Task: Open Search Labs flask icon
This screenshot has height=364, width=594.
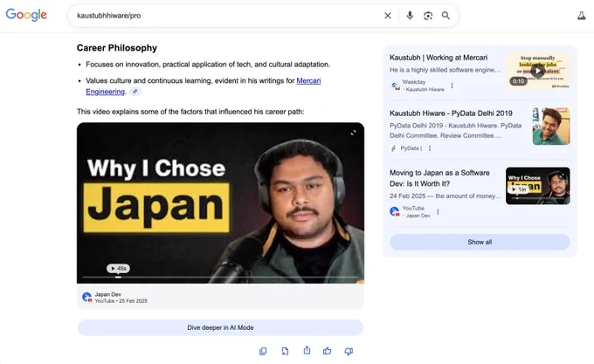Action: [x=582, y=16]
